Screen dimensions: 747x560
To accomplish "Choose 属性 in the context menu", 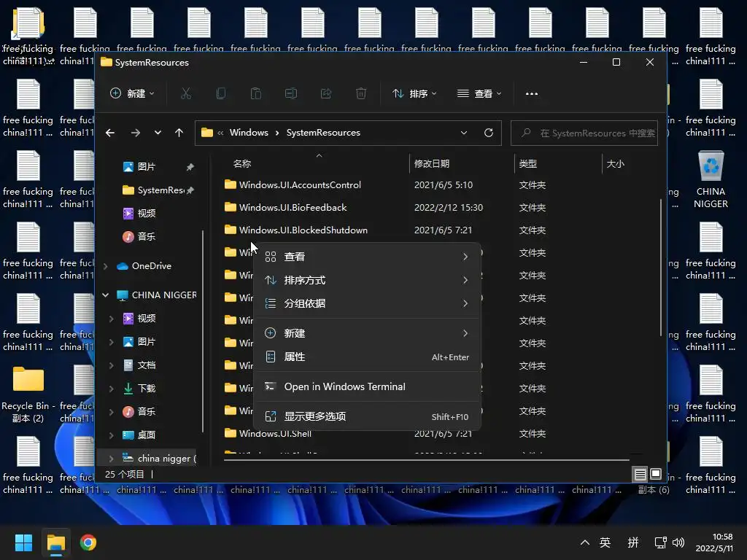I will [x=367, y=357].
